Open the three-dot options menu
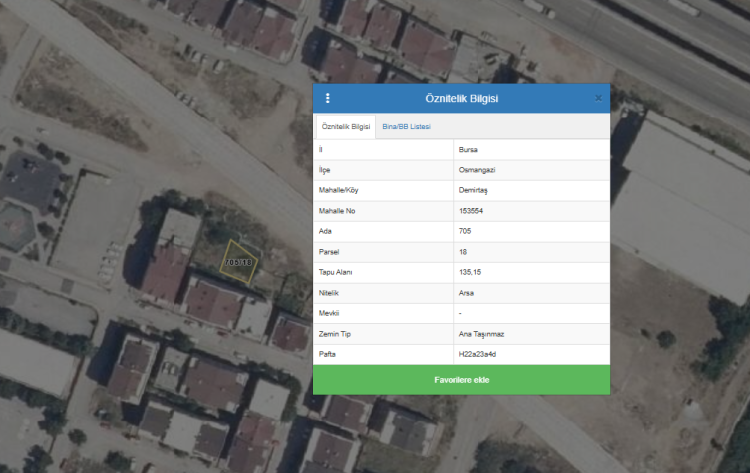750x473 pixels. (x=328, y=98)
